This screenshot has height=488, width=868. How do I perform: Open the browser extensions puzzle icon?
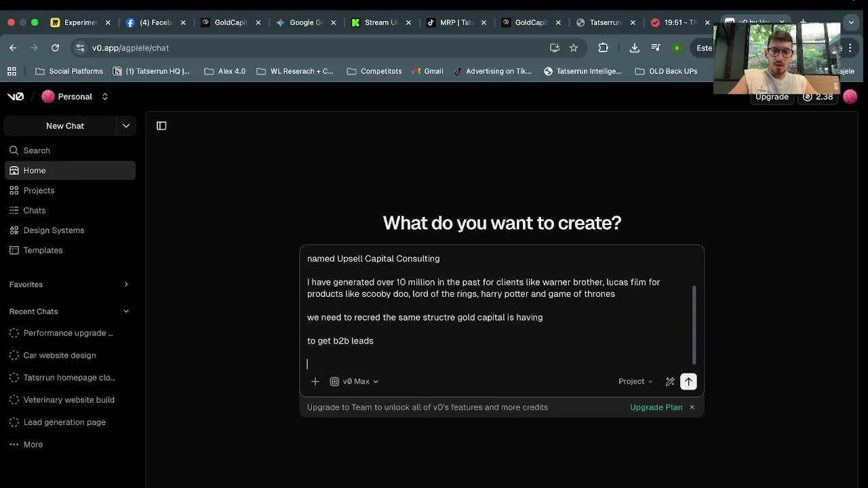tap(603, 47)
